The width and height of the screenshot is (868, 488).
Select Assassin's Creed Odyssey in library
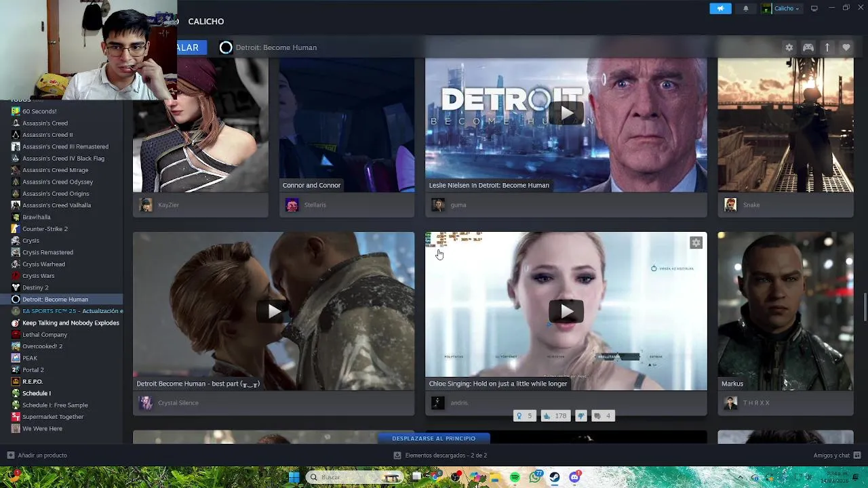click(x=58, y=182)
